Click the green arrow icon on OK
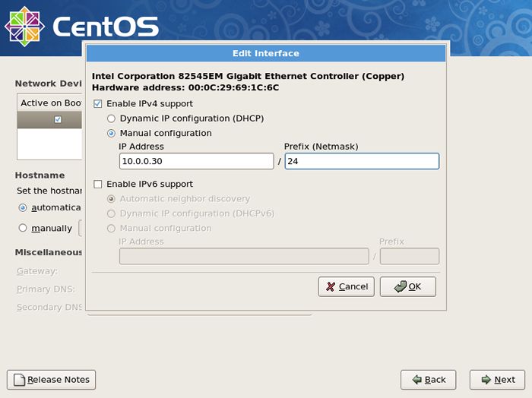The height and width of the screenshot is (398, 532). click(401, 286)
